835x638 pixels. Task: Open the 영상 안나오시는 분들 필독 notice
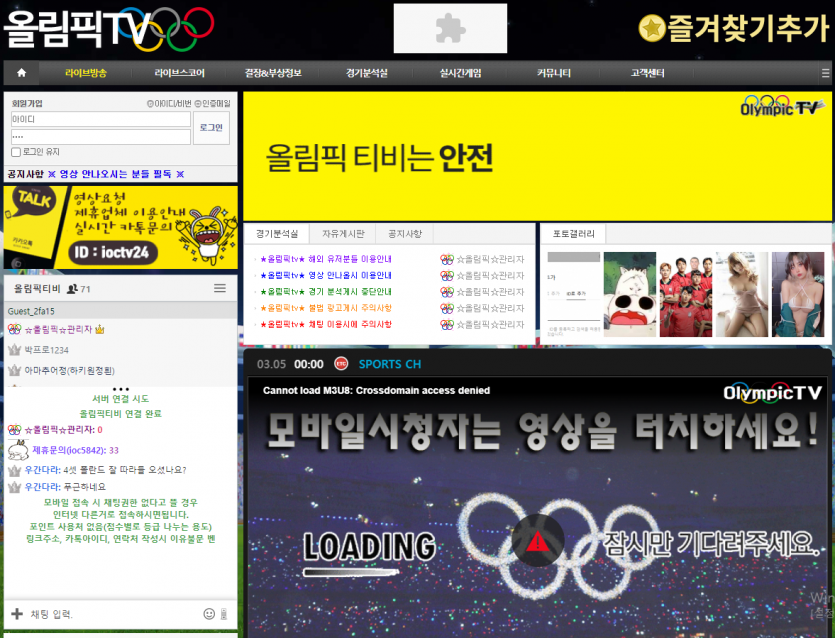point(116,174)
